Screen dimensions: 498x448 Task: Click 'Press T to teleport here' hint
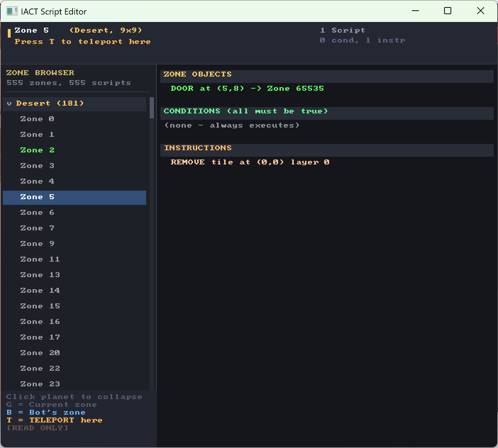click(83, 42)
